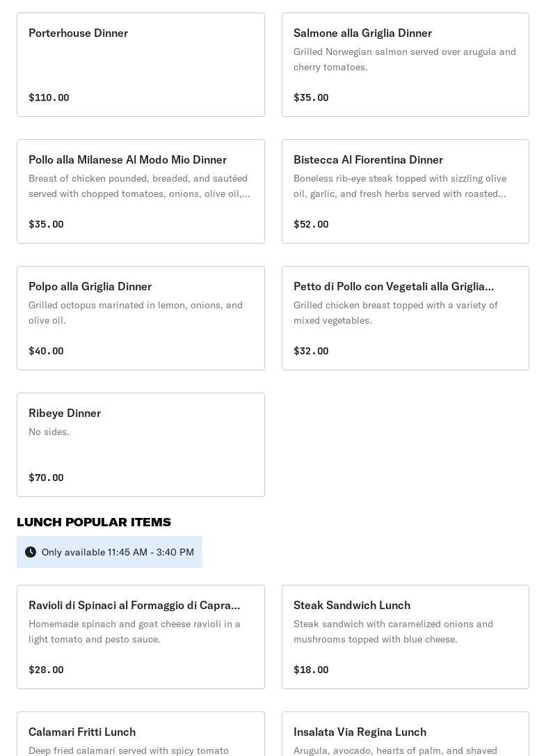Select the Steak Sandwich Lunch item
The width and height of the screenshot is (546, 756).
pyautogui.click(x=405, y=637)
